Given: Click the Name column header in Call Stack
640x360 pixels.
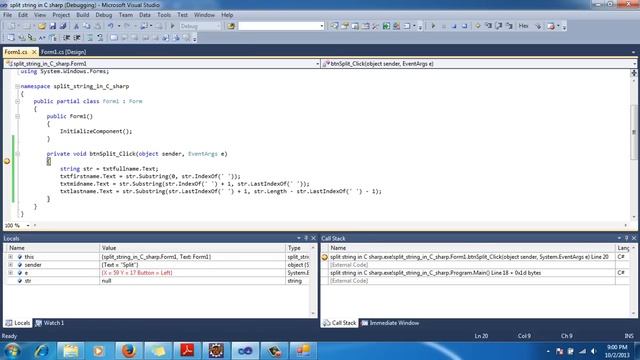Looking at the screenshot, I should 471,248.
